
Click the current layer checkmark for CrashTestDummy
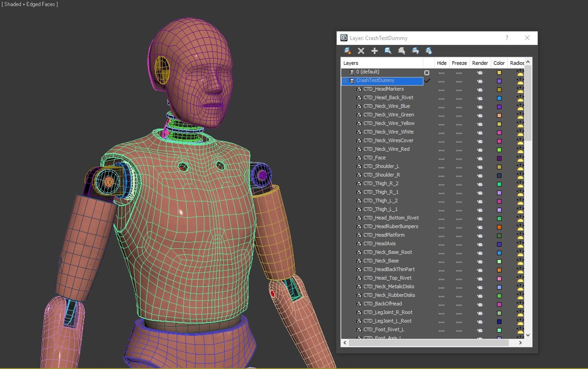(427, 81)
